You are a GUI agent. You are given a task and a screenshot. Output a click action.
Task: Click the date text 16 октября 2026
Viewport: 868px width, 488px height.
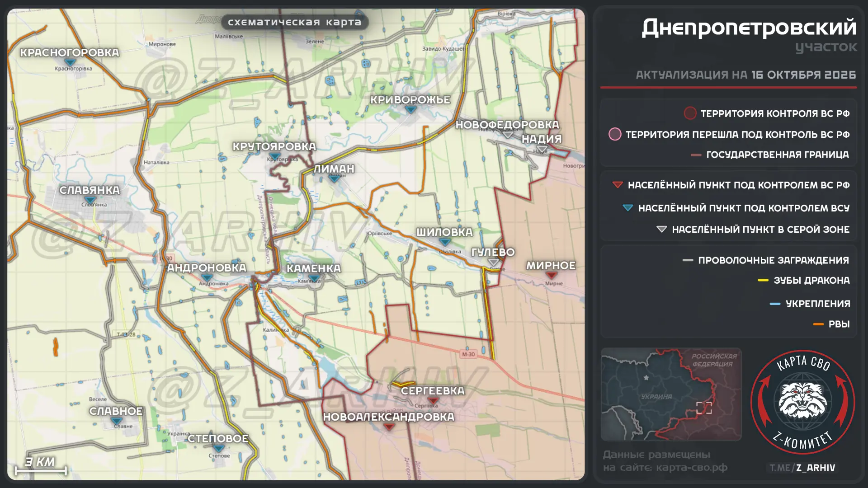pos(804,75)
